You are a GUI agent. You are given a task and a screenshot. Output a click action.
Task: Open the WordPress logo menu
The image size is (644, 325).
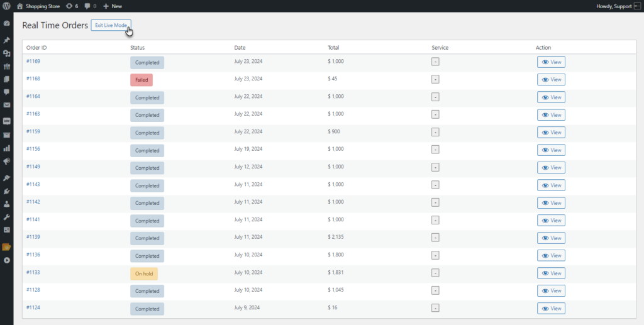coord(6,6)
